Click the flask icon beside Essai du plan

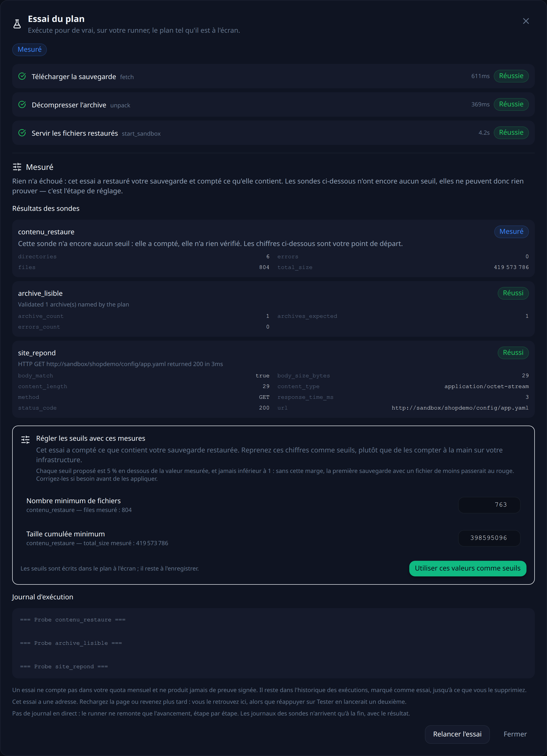pos(17,24)
